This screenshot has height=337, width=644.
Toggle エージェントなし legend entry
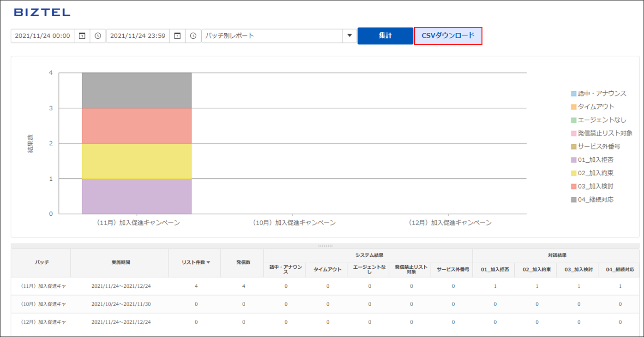coord(598,120)
